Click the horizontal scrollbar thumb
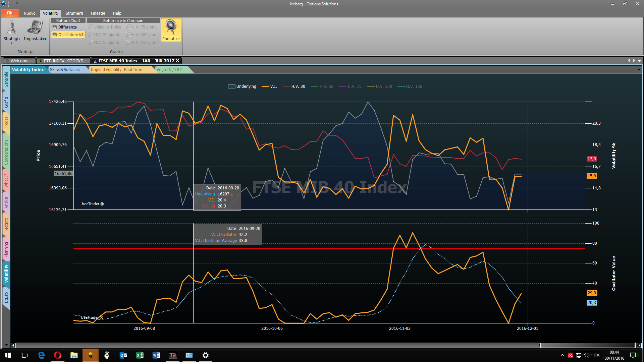The image size is (644, 362). tap(587, 345)
